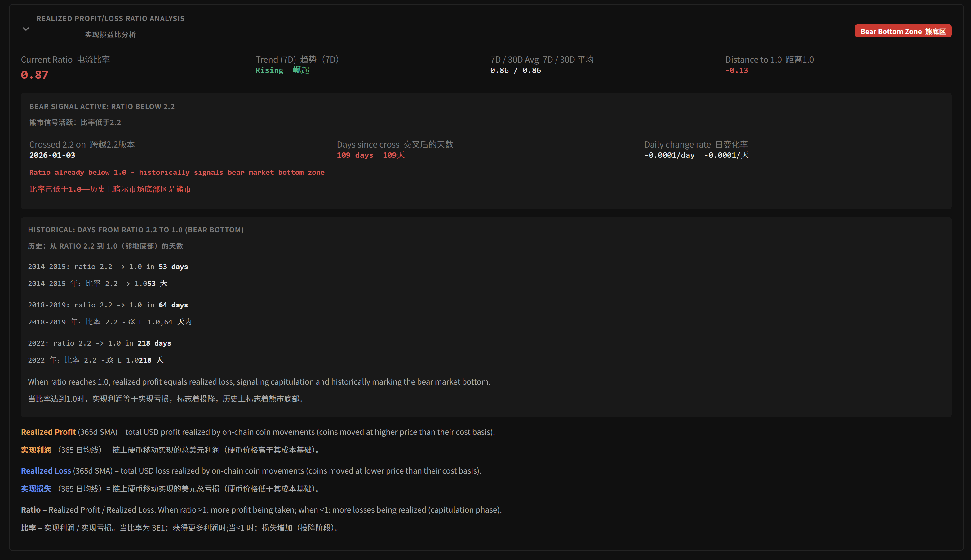This screenshot has height=560, width=971.
Task: Select the red current ratio value 0.87
Action: [35, 75]
